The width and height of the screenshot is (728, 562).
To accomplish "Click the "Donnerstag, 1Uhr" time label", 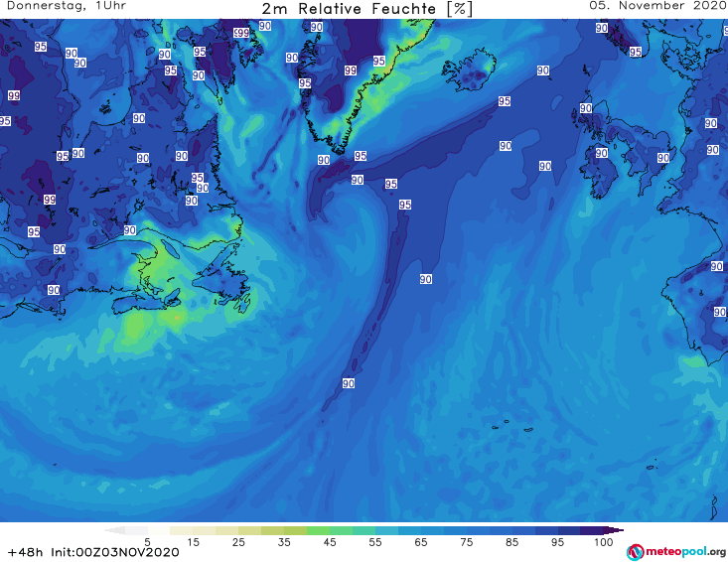I will 67,6.
